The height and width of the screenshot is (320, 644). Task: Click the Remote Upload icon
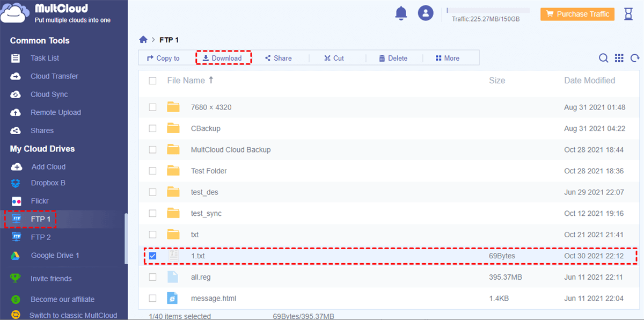[x=16, y=113]
